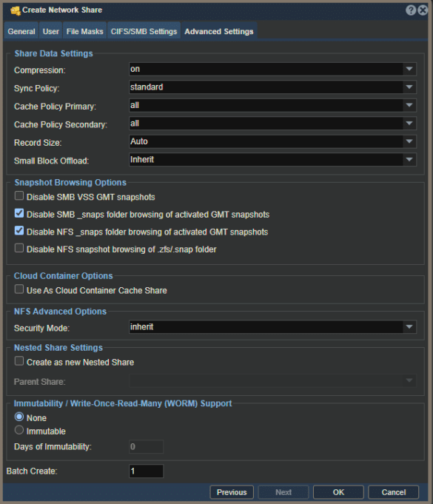
Task: Open the Compression dropdown
Action: click(x=272, y=69)
